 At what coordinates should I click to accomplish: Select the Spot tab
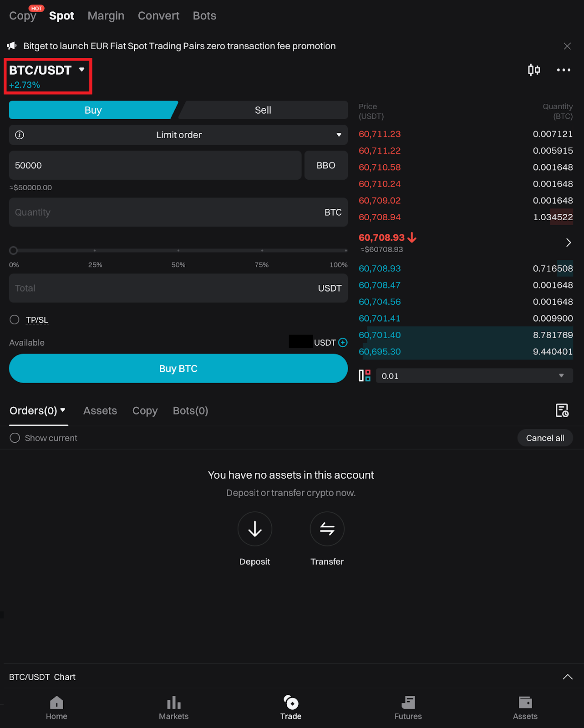pos(61,15)
